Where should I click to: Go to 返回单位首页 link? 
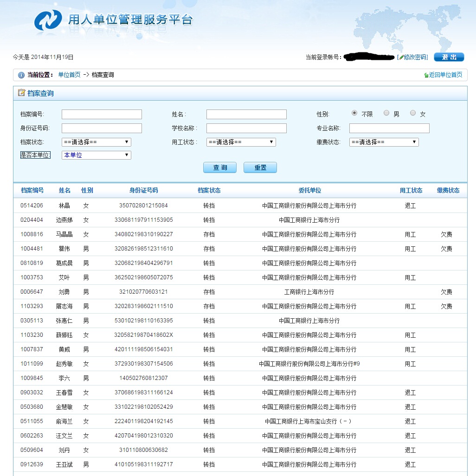(445, 75)
